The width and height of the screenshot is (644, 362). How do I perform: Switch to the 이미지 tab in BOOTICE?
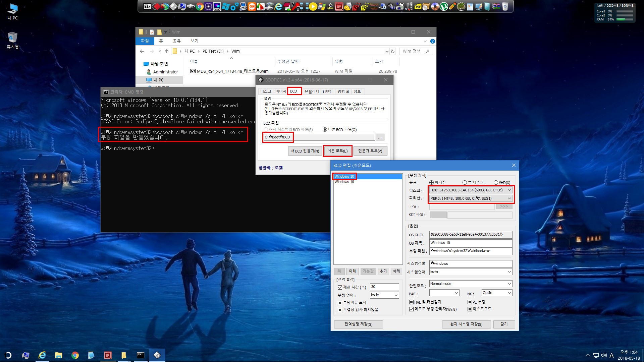pyautogui.click(x=280, y=92)
